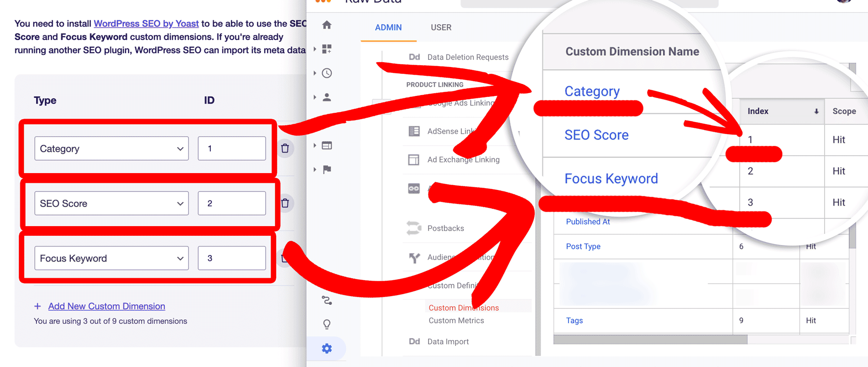
Task: Open the Focus Keyword custom dimension link
Action: [611, 179]
